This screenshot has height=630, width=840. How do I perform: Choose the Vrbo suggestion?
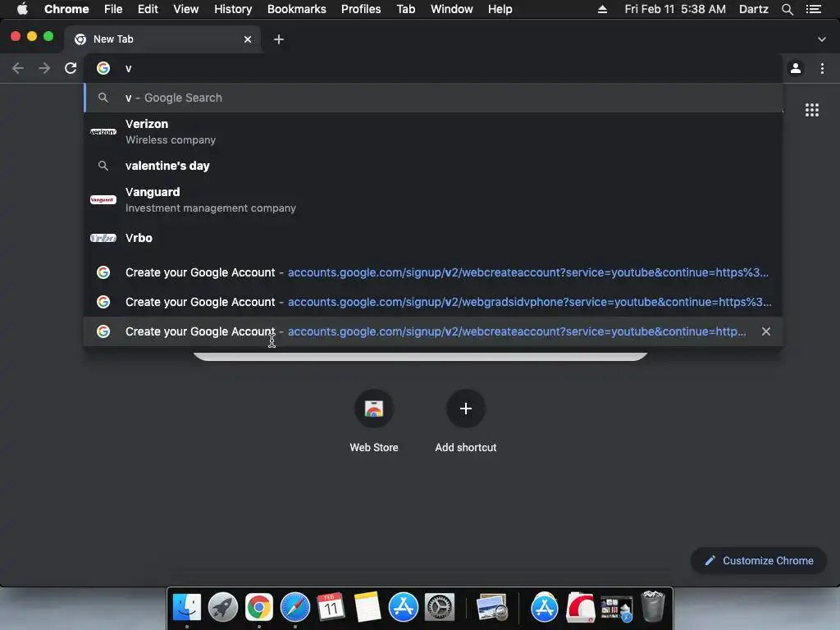point(433,238)
